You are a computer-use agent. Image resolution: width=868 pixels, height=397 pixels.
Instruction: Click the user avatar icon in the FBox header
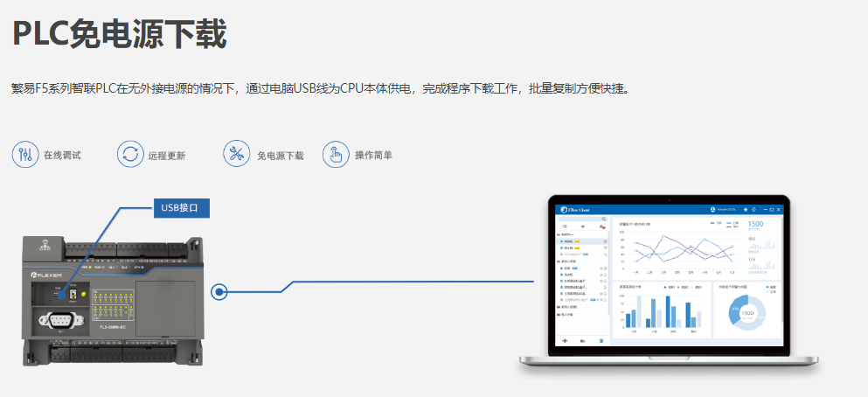(x=712, y=210)
